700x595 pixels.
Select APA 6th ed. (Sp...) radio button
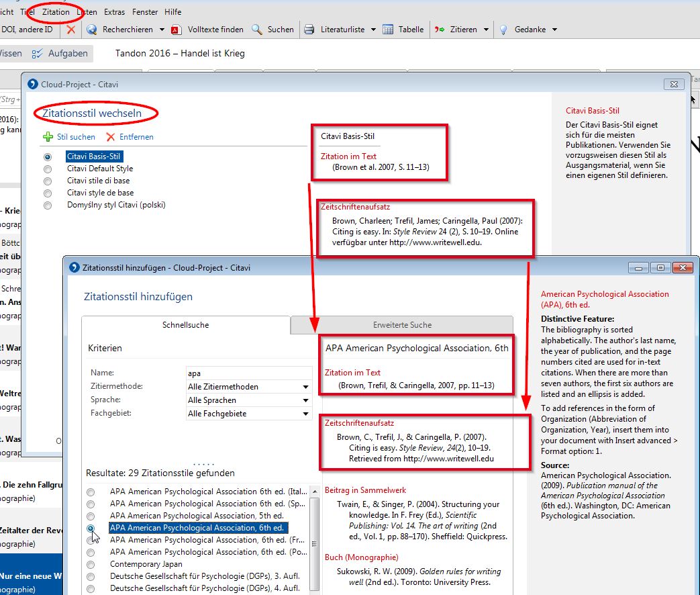click(91, 504)
